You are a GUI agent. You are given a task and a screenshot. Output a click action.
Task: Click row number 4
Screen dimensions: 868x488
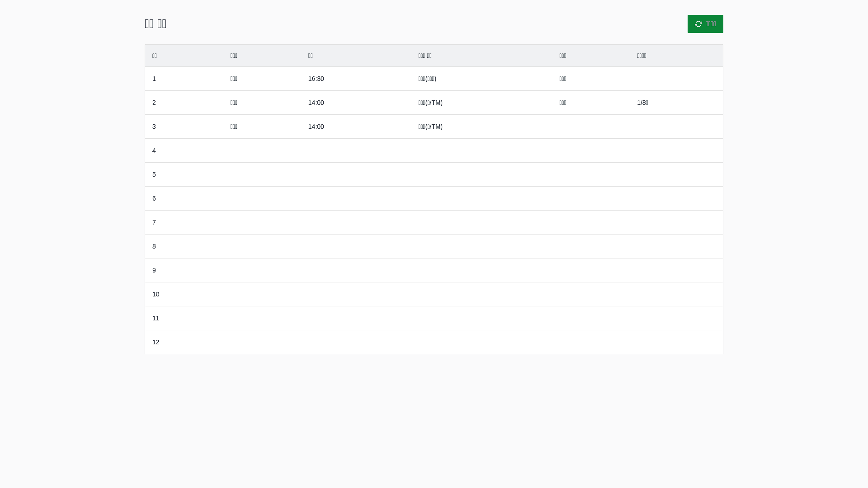154,150
